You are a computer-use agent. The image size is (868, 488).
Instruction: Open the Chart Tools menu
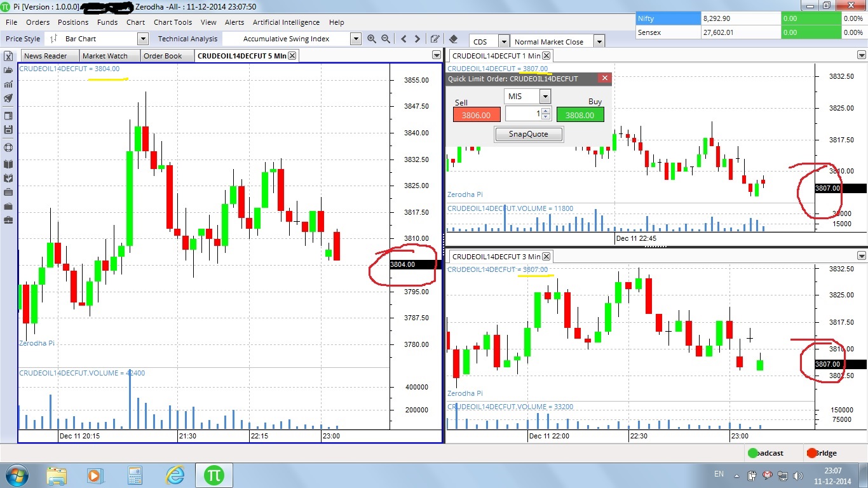click(173, 22)
